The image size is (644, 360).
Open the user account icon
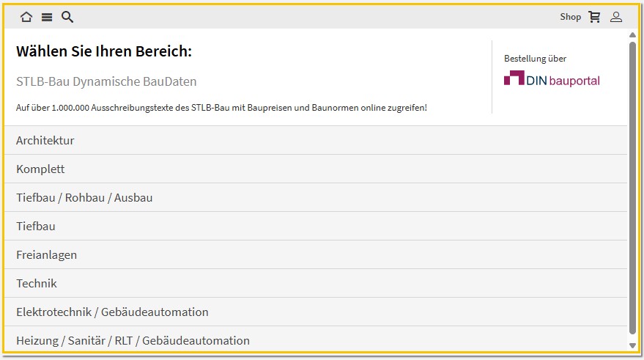(616, 17)
